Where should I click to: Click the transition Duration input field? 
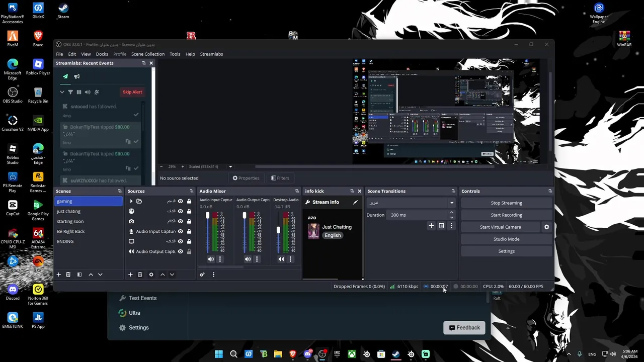417,215
